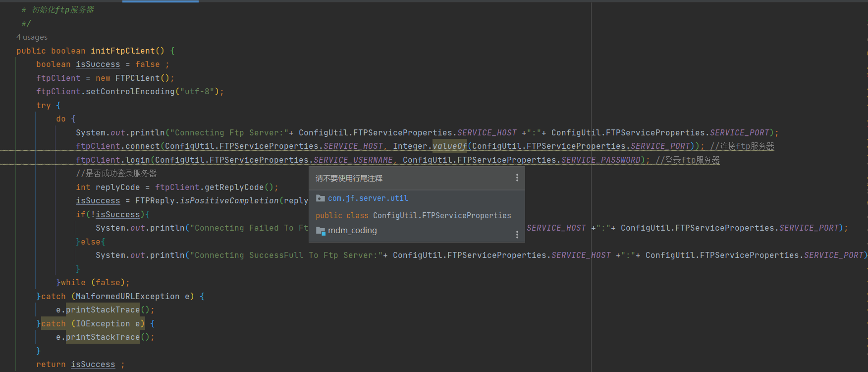Click MalformedURLException in catch clause
This screenshot has height=372, width=868.
coord(128,297)
